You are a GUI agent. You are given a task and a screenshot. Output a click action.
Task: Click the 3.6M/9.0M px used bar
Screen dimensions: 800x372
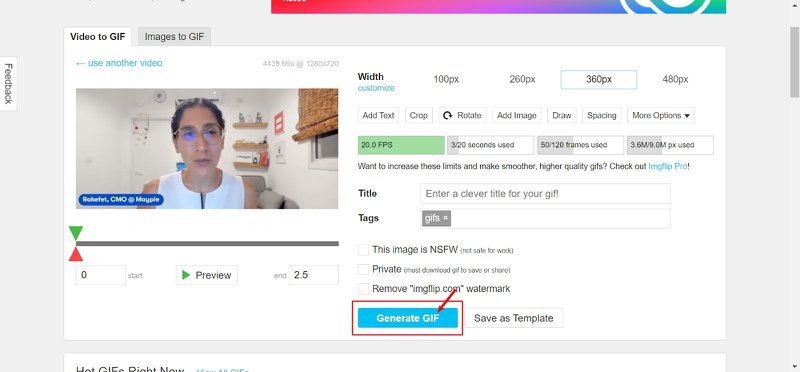pos(670,145)
